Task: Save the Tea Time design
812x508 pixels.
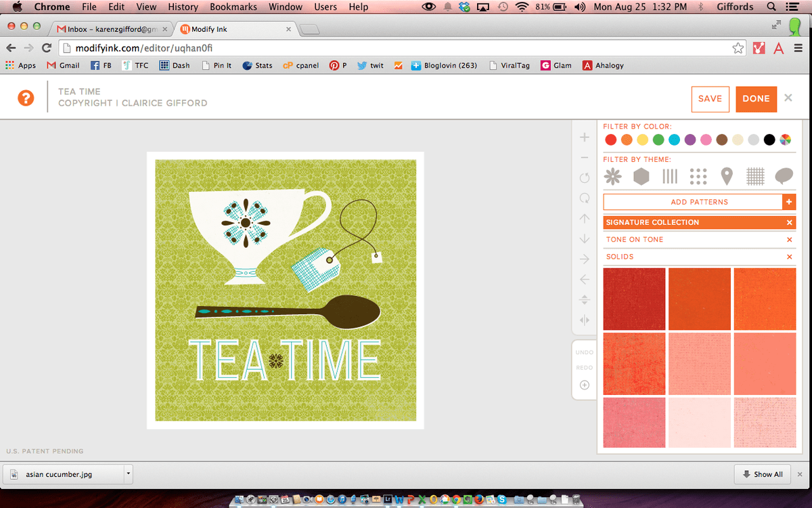Action: point(710,99)
